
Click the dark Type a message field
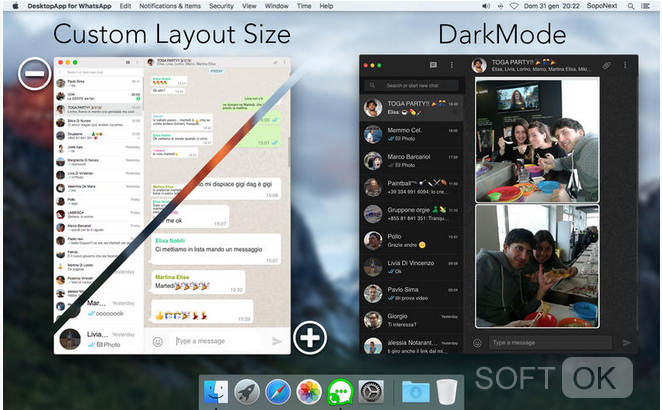tap(551, 342)
